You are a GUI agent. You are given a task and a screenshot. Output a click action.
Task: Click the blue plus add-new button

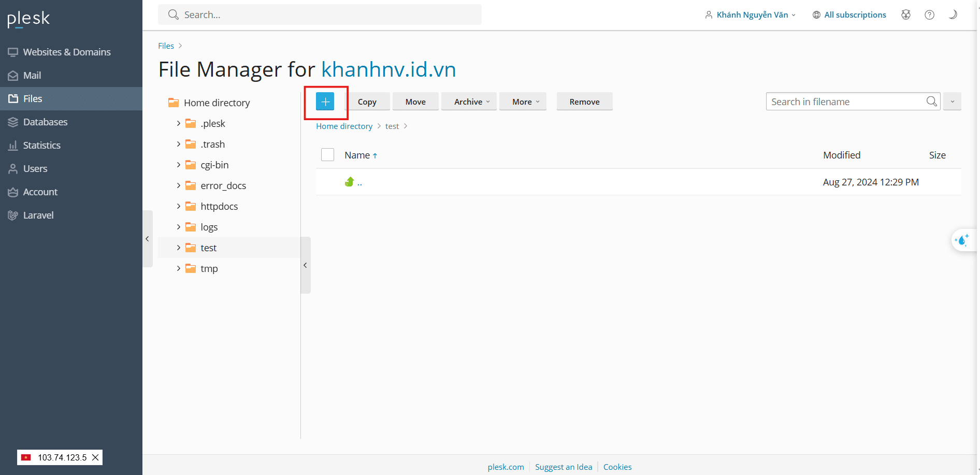tap(325, 102)
